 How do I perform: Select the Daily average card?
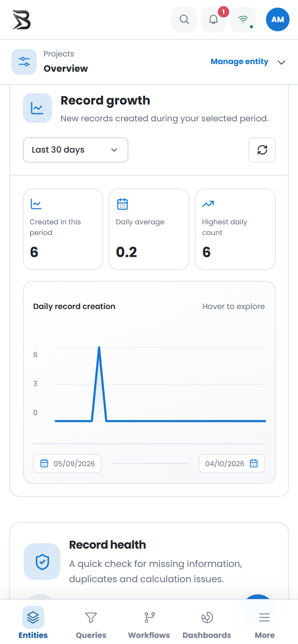149,229
